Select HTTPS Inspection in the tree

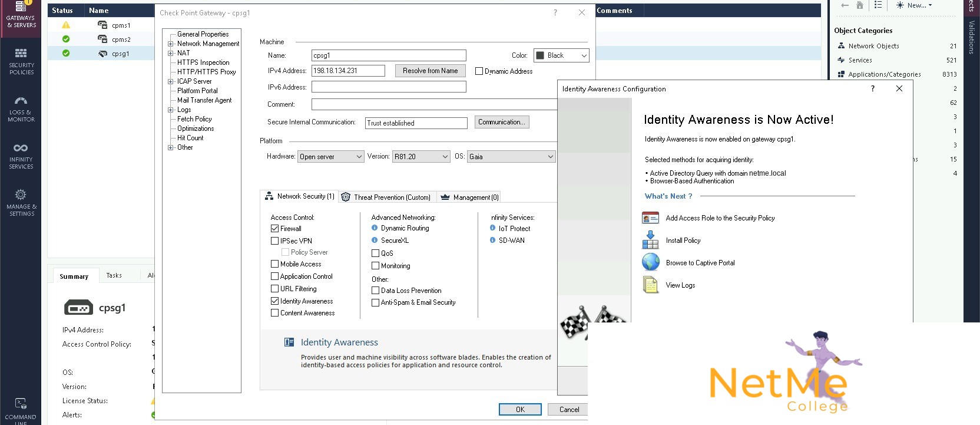[x=203, y=62]
